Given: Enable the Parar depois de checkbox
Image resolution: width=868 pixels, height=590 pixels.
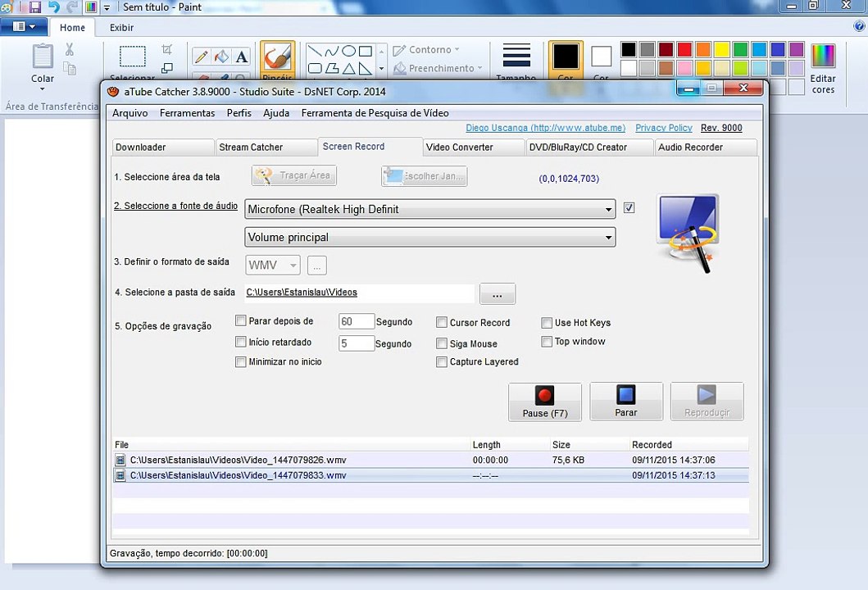Looking at the screenshot, I should click(x=240, y=320).
